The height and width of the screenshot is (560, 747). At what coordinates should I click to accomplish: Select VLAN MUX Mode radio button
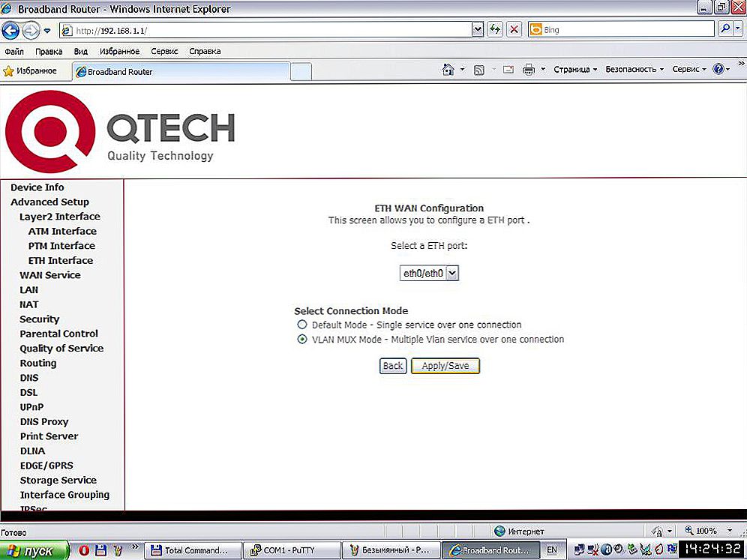tap(302, 340)
